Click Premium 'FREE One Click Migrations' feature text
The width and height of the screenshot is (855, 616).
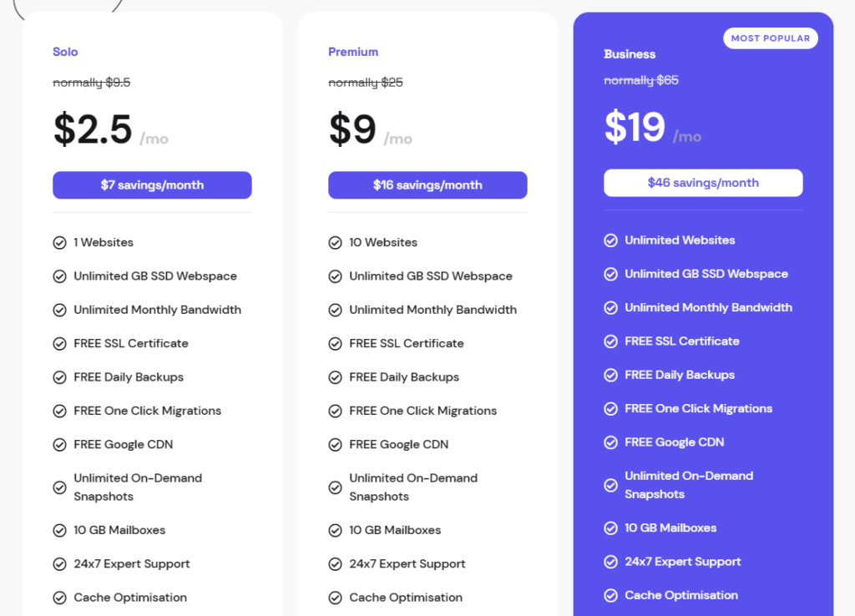tap(422, 411)
